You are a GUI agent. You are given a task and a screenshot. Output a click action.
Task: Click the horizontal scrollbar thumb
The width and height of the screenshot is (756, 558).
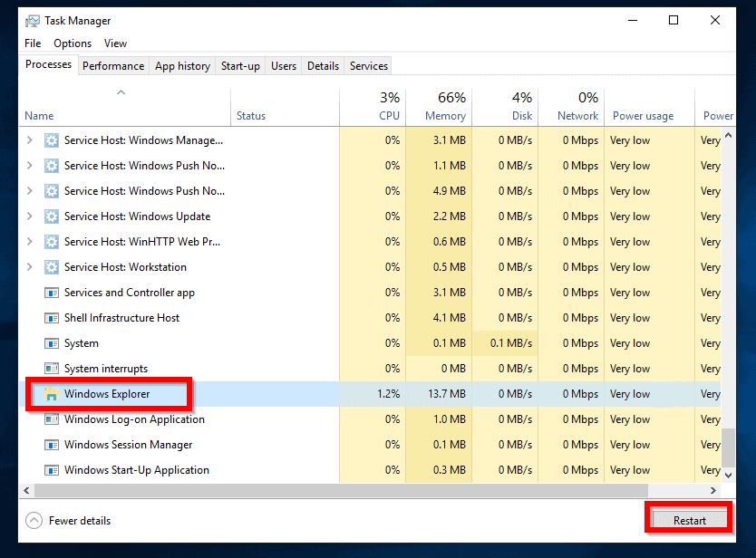point(342,491)
